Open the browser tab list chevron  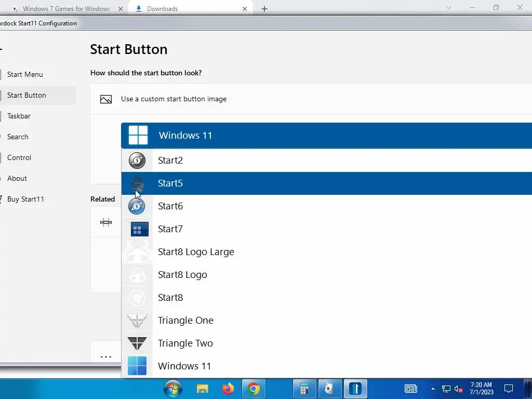click(x=448, y=7)
